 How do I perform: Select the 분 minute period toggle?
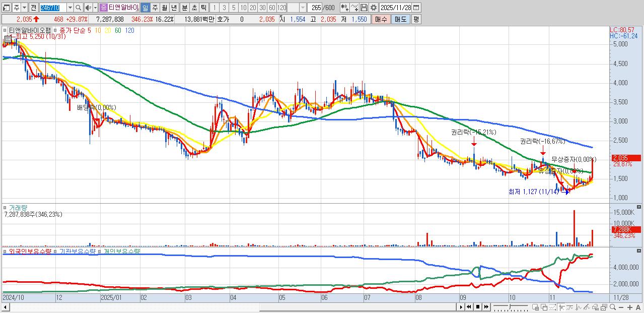(x=184, y=8)
